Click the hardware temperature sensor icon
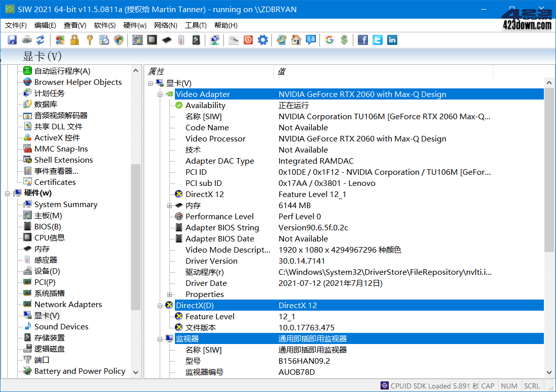This screenshot has width=556, height=392. pos(181,40)
